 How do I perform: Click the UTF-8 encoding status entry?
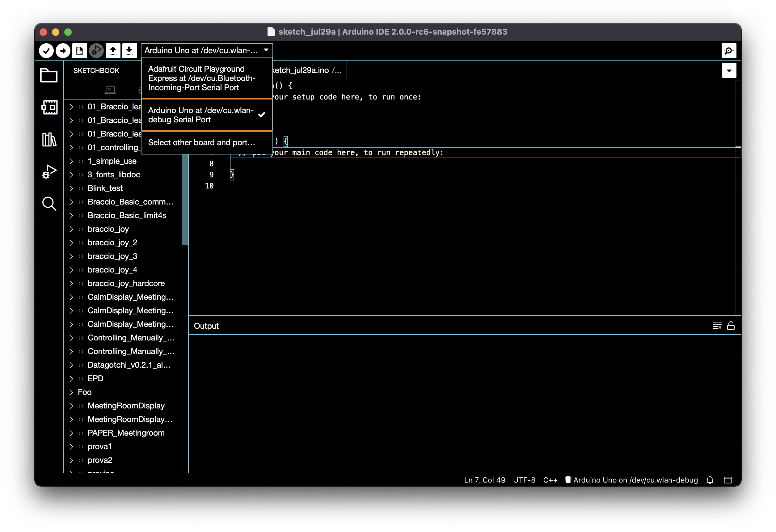click(524, 480)
